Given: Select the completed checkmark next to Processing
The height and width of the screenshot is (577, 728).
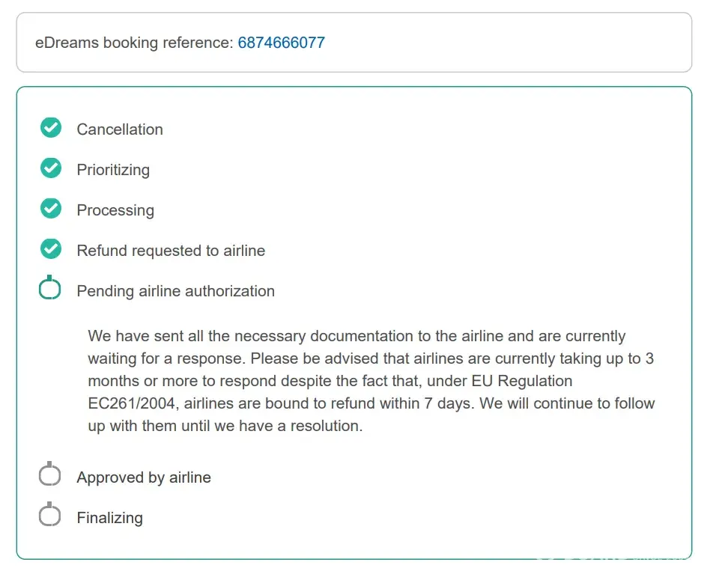Looking at the screenshot, I should coord(50,210).
